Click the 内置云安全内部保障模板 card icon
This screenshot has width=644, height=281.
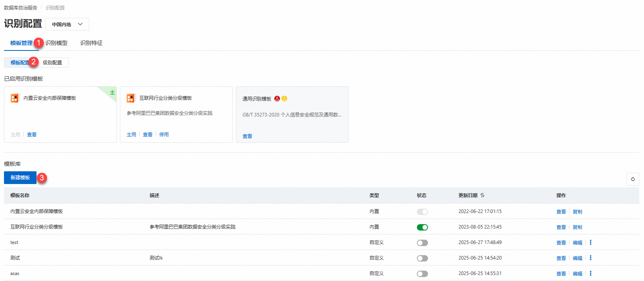[x=15, y=98]
